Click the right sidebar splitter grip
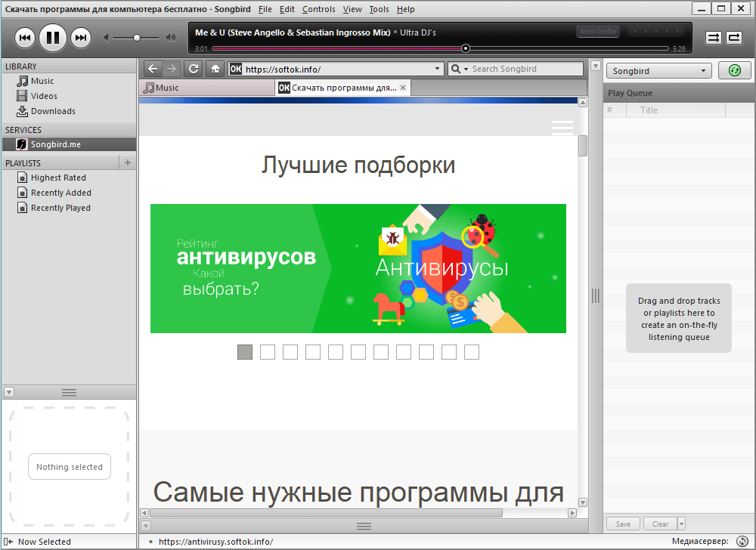Viewport: 756px width, 550px height. pos(596,295)
